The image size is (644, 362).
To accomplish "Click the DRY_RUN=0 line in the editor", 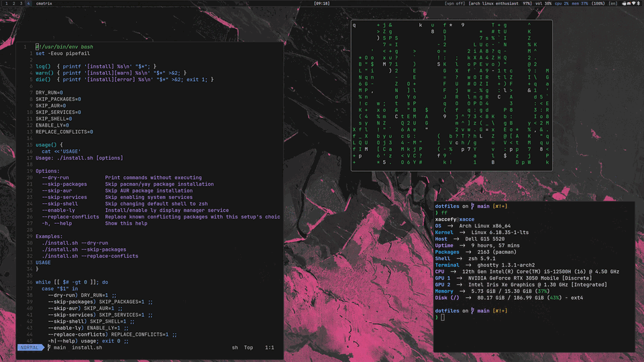I will point(49,93).
